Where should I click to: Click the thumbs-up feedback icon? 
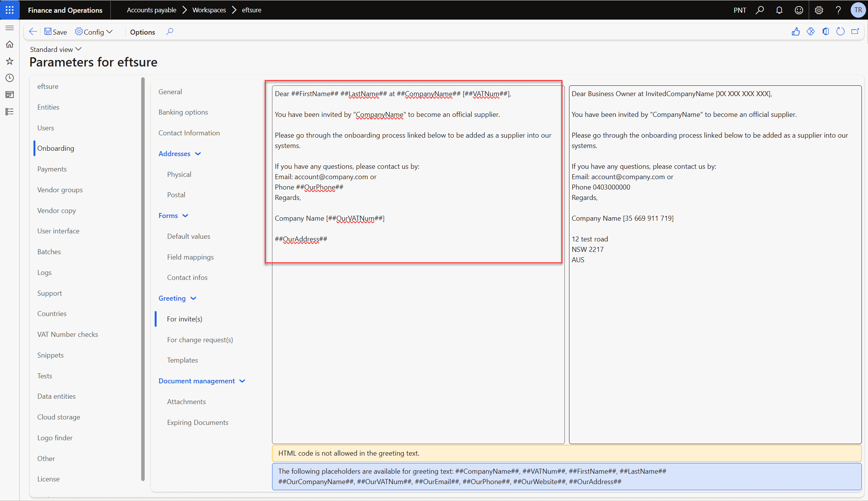click(x=796, y=32)
